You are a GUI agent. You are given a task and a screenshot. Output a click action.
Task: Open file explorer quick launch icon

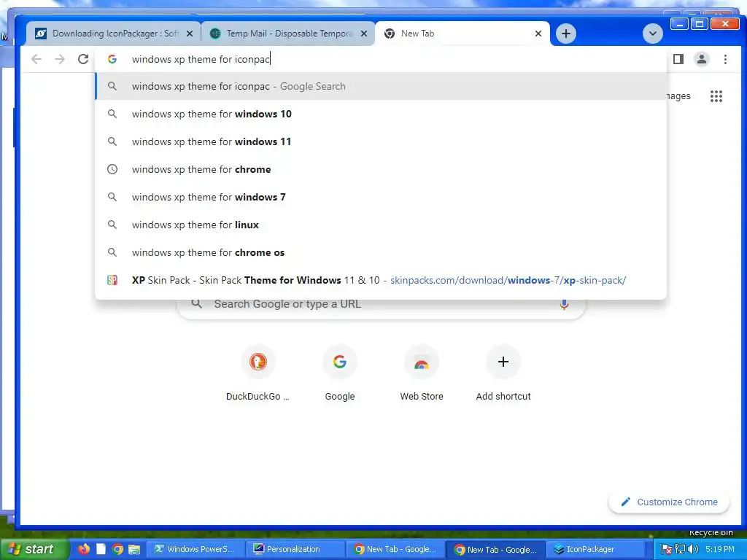click(134, 549)
